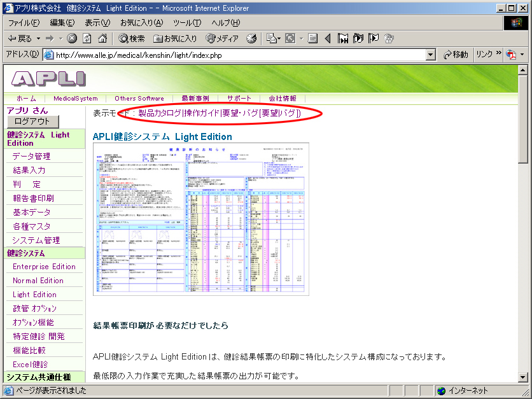
Task: Go to MedicalSystem navigation tab
Action: 76,99
